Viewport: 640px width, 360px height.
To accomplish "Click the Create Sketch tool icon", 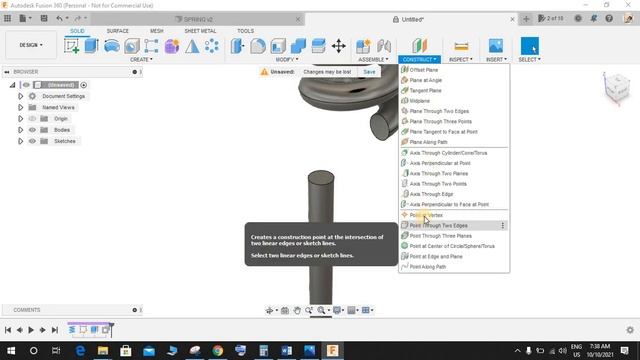I will [71, 46].
